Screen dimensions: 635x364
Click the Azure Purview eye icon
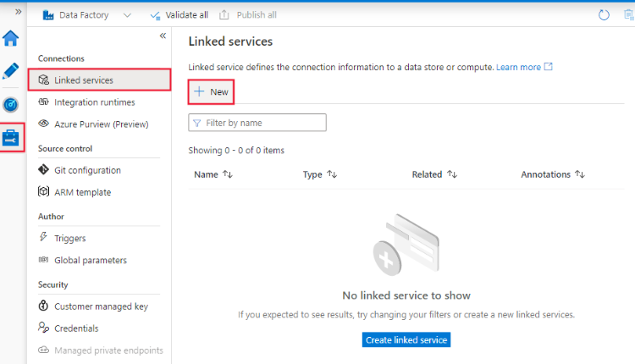click(x=44, y=123)
